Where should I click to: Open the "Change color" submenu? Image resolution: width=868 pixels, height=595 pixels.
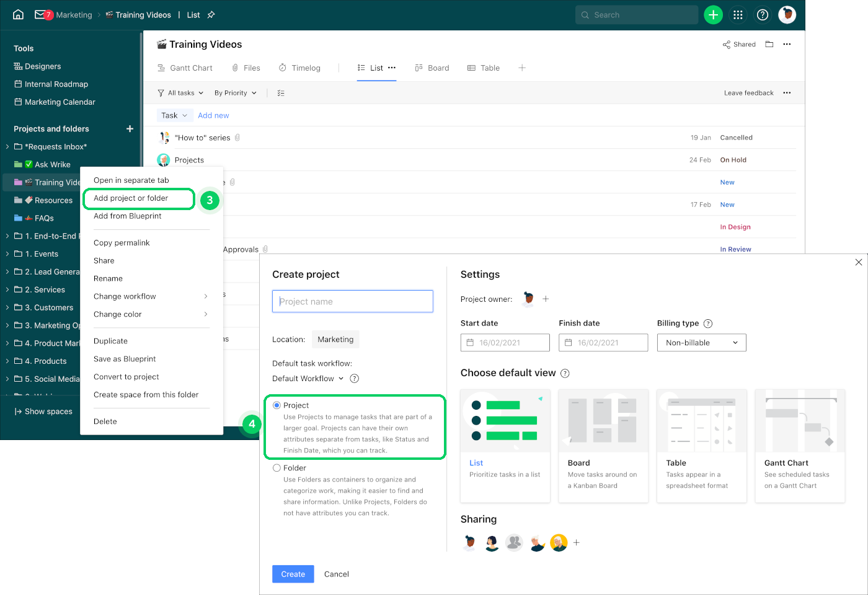118,314
